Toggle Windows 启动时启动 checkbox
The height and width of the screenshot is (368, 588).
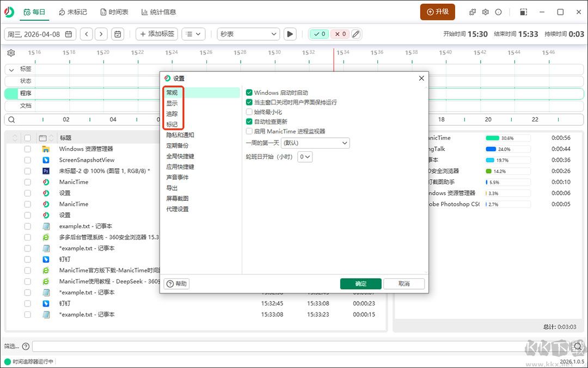tap(249, 93)
